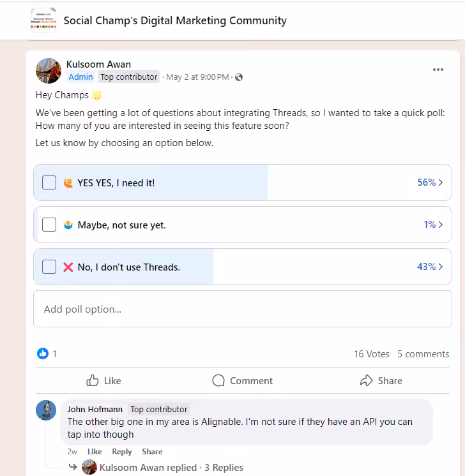The image size is (465, 476).
Task: Click Top contributor badge beside Admin
Action: click(x=129, y=77)
